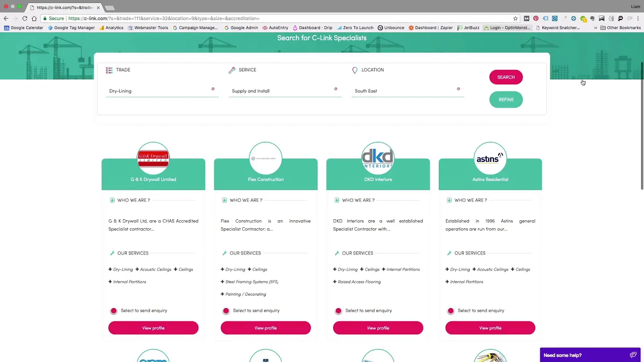The height and width of the screenshot is (362, 644).
Task: Select G & K Drywall to send enquiry
Action: (x=114, y=311)
